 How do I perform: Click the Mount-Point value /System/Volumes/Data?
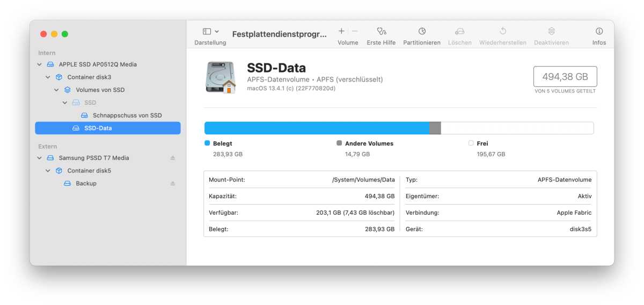click(x=363, y=180)
